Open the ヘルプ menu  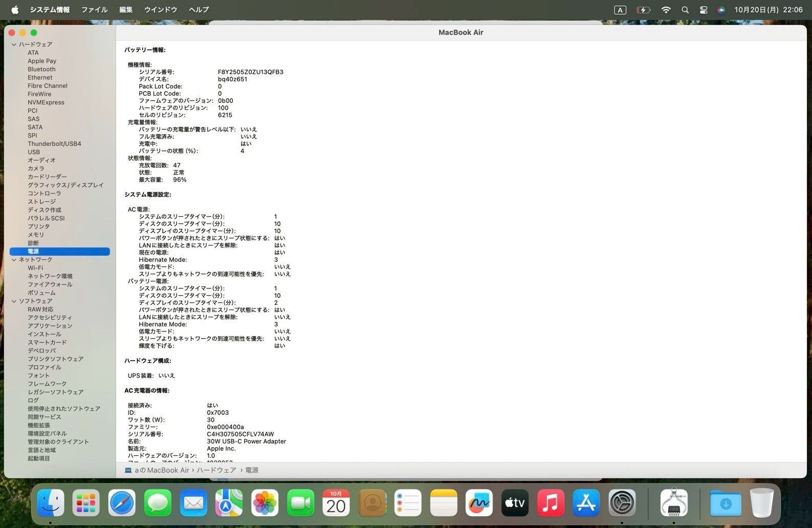(199, 10)
